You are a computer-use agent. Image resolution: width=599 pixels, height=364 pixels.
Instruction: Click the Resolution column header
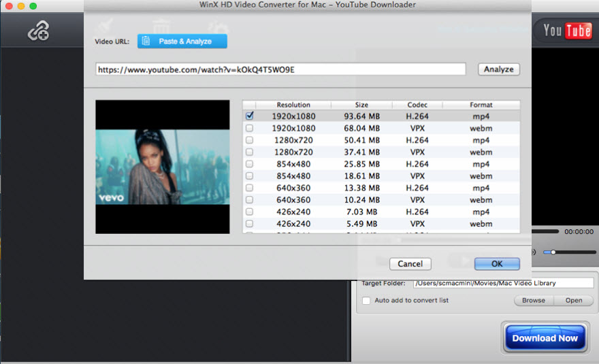tap(293, 105)
